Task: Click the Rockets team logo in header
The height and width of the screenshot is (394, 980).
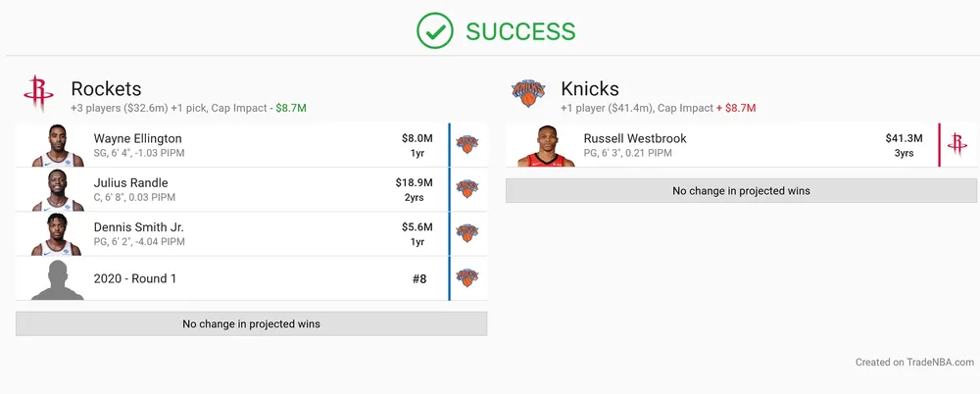Action: (x=37, y=94)
